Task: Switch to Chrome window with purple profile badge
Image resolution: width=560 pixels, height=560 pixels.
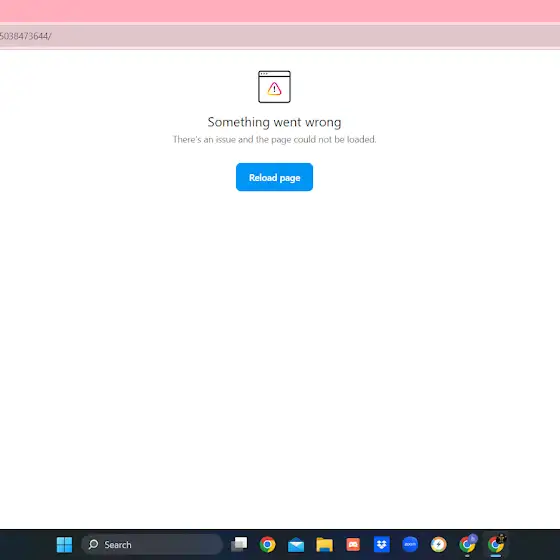Action: (467, 544)
